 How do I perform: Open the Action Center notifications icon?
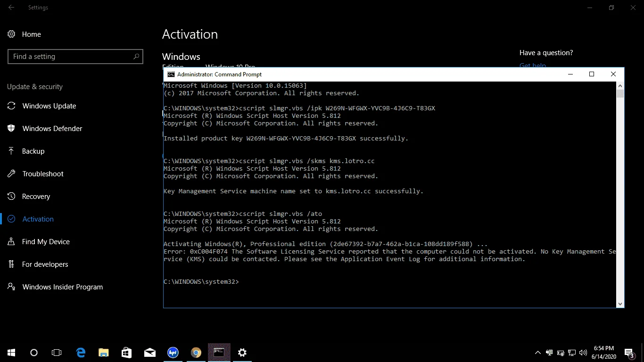coord(630,353)
